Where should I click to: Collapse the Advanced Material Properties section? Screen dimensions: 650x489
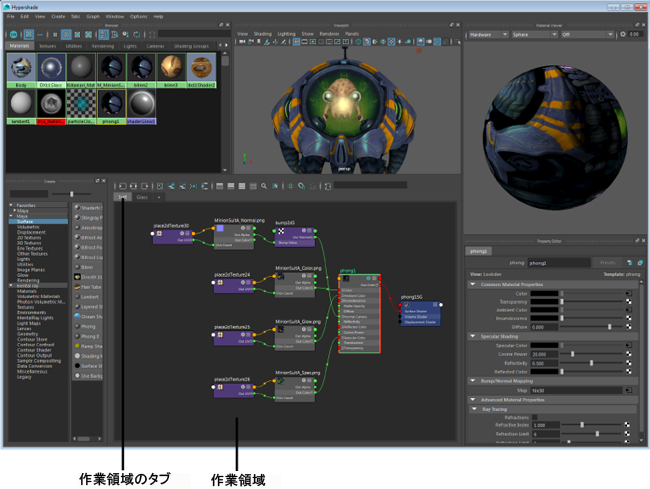(x=473, y=400)
